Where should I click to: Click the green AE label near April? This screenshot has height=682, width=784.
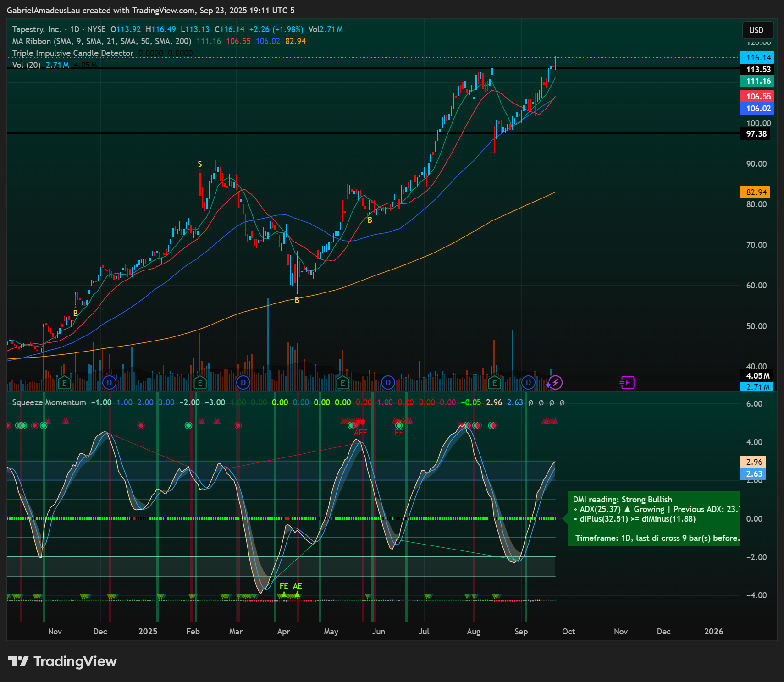click(x=298, y=586)
